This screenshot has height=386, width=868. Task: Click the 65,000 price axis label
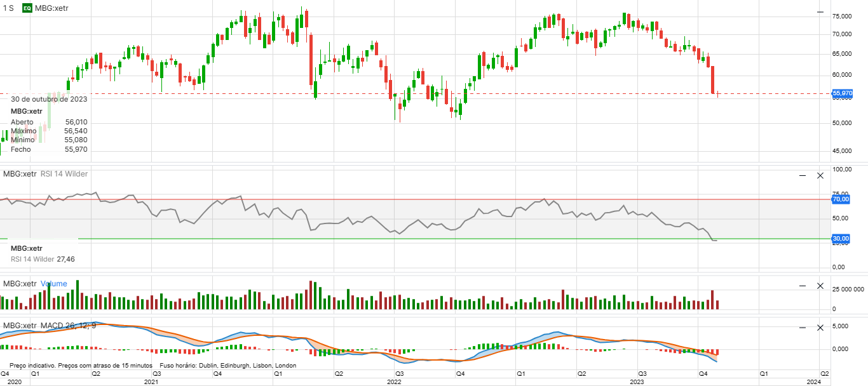click(842, 55)
